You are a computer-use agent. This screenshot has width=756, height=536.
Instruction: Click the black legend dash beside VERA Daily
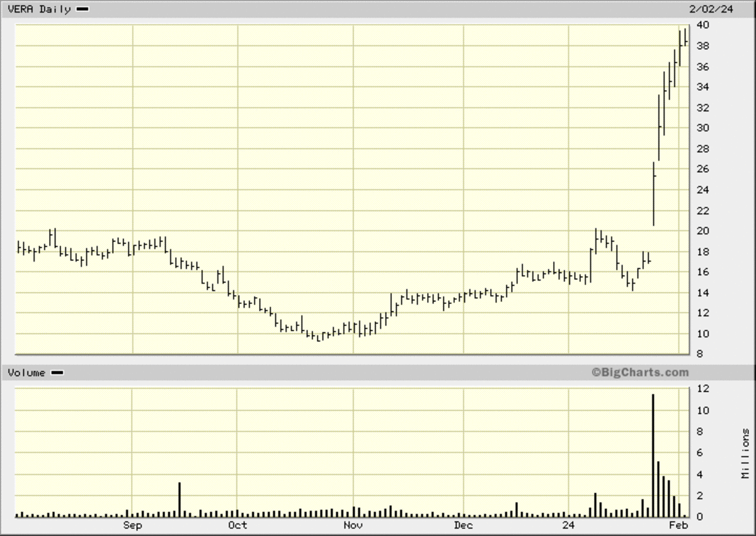[83, 9]
